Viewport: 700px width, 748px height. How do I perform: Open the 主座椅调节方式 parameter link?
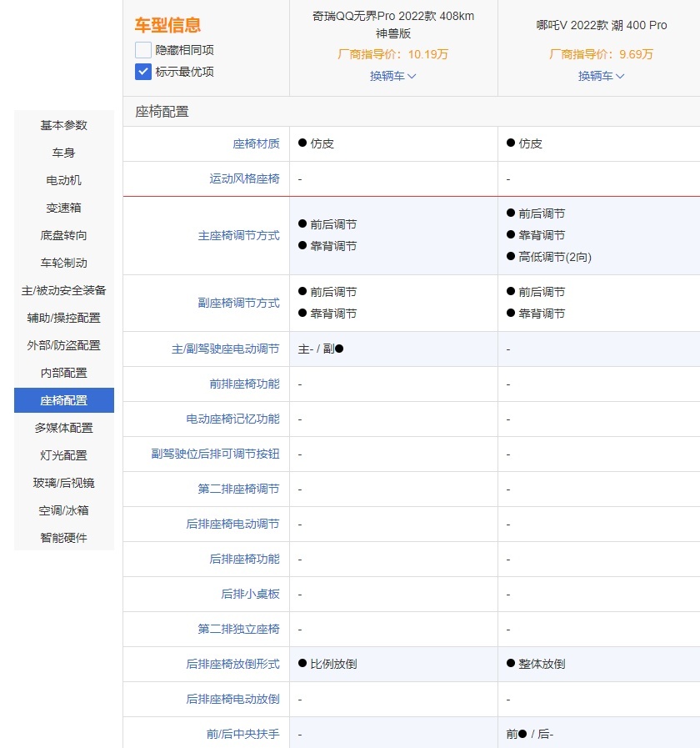tap(238, 235)
